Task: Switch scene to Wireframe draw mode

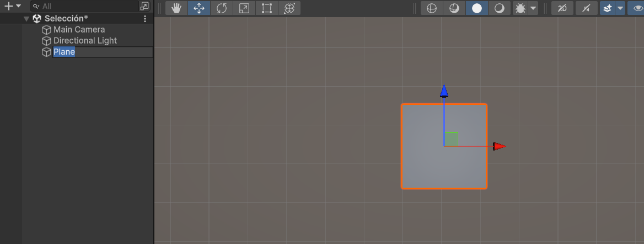Action: click(x=432, y=8)
